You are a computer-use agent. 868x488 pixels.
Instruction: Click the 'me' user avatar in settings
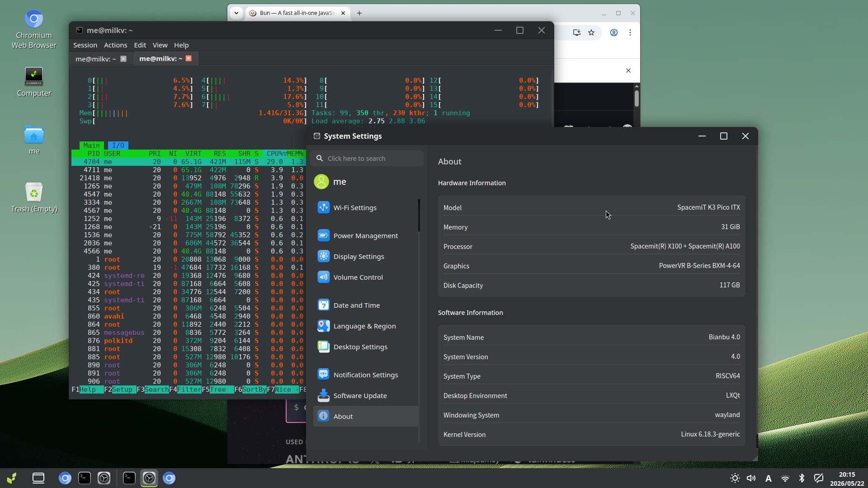(x=321, y=182)
